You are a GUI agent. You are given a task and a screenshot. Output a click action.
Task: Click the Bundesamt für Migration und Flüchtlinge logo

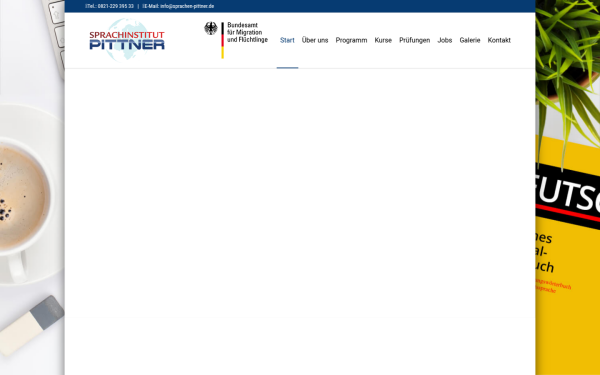[236, 40]
